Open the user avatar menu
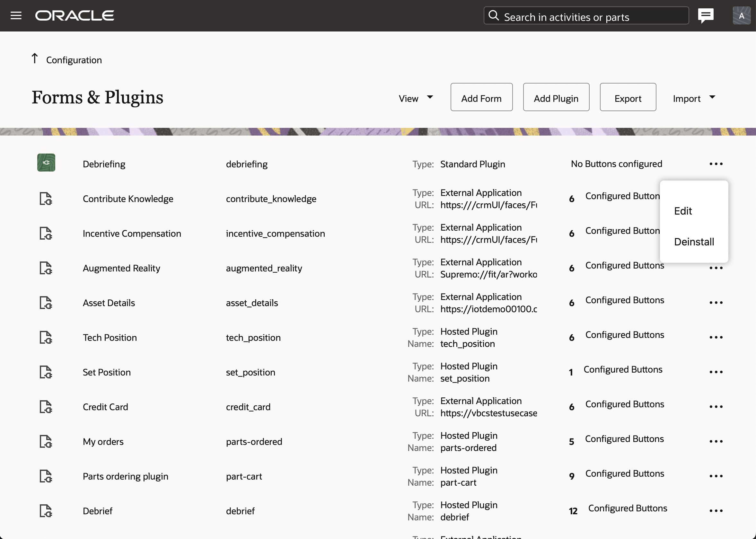 (x=742, y=16)
